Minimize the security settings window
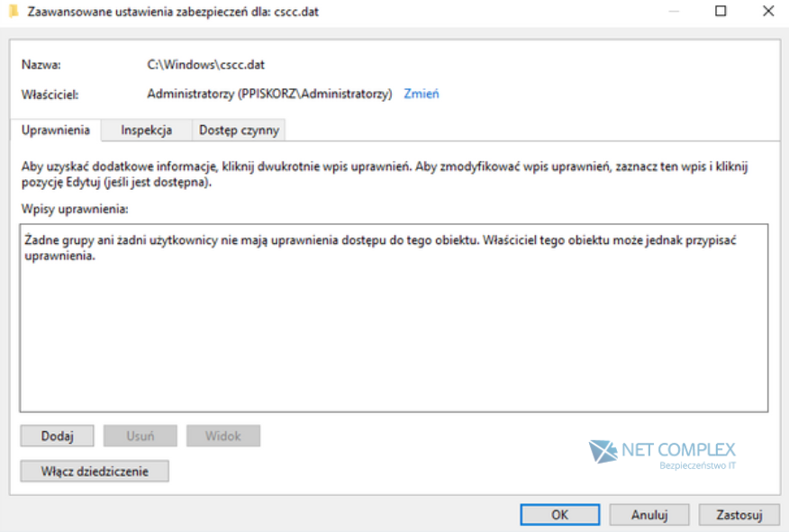The image size is (789, 532). click(x=674, y=11)
